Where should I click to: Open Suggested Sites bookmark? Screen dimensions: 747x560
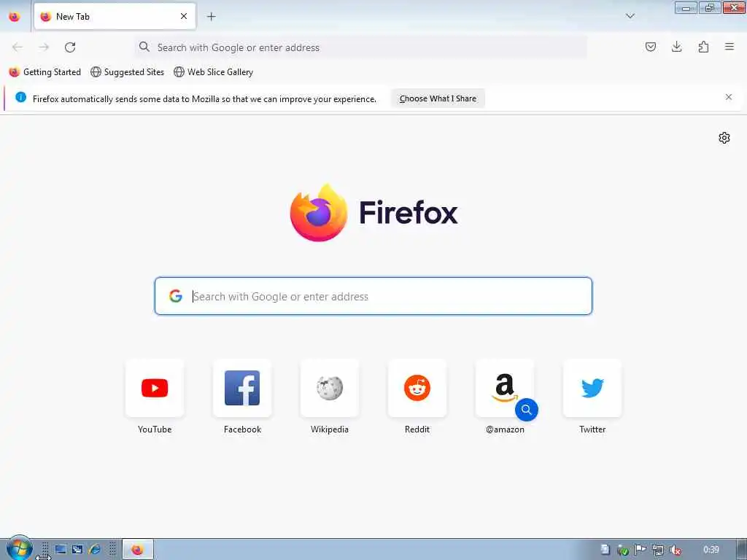[128, 72]
